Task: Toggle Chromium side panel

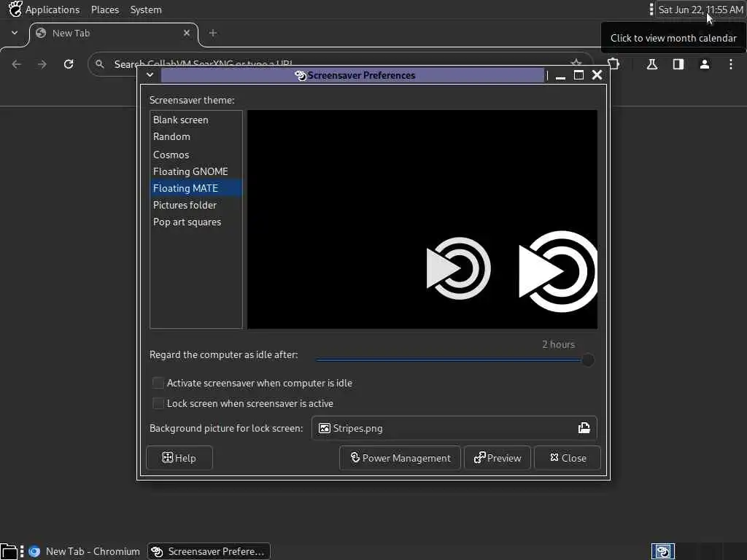Action: click(x=678, y=64)
